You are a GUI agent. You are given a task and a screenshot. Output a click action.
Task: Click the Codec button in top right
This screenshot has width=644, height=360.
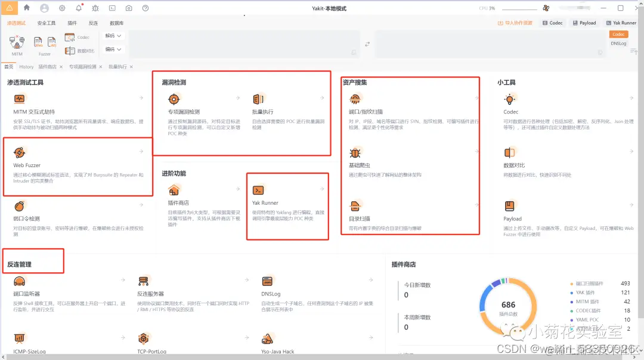553,23
